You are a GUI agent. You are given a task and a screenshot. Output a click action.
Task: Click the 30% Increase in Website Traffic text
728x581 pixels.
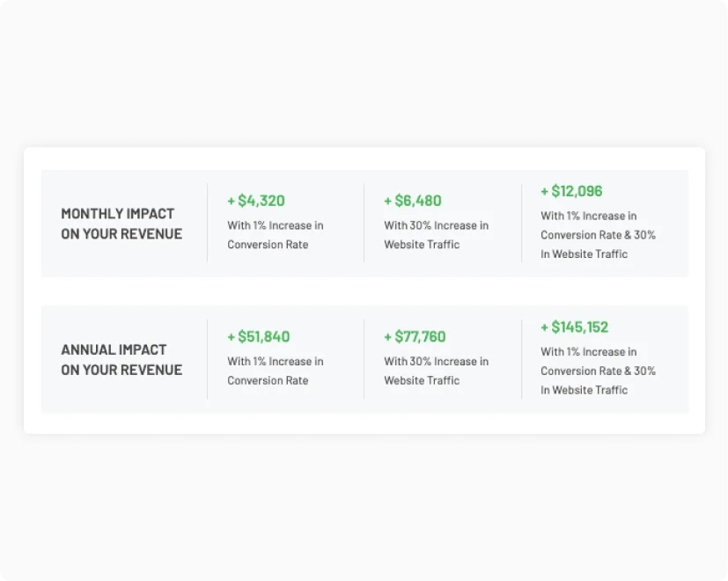437,234
